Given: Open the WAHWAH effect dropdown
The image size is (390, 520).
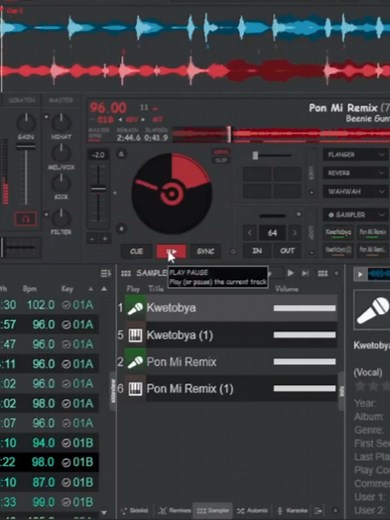Looking at the screenshot, I should tap(355, 191).
